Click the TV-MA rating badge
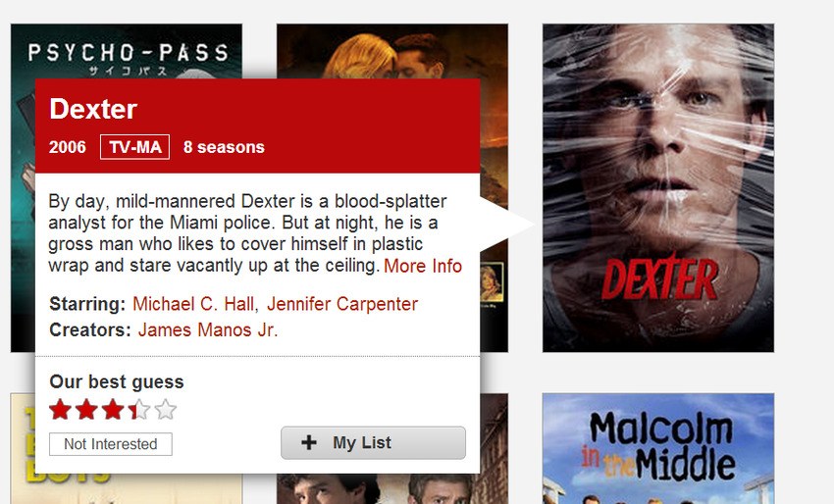 point(135,147)
